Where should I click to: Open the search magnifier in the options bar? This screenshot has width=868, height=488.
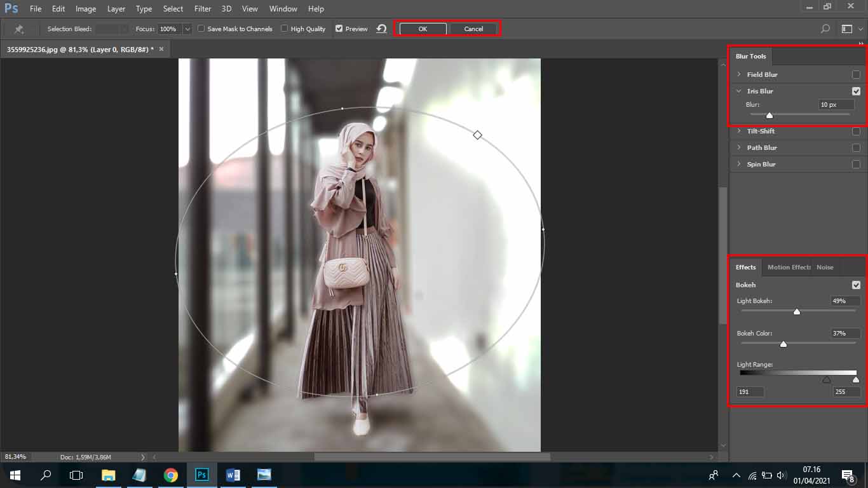point(825,29)
